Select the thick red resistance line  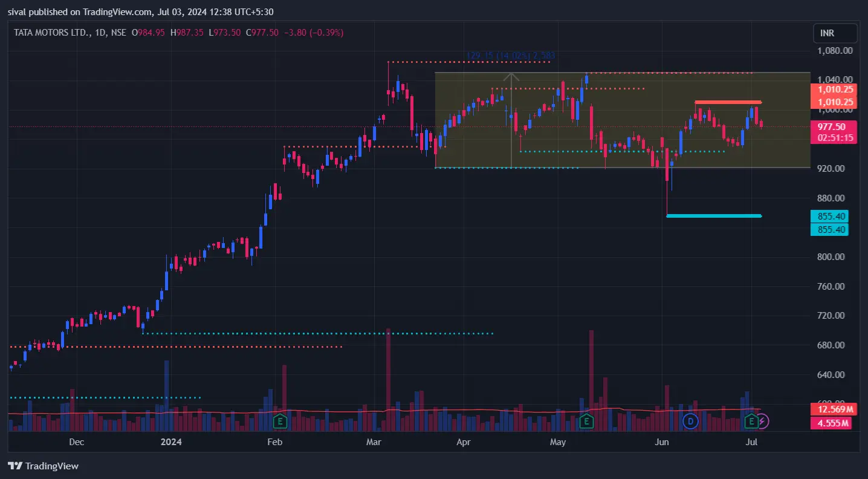point(728,102)
